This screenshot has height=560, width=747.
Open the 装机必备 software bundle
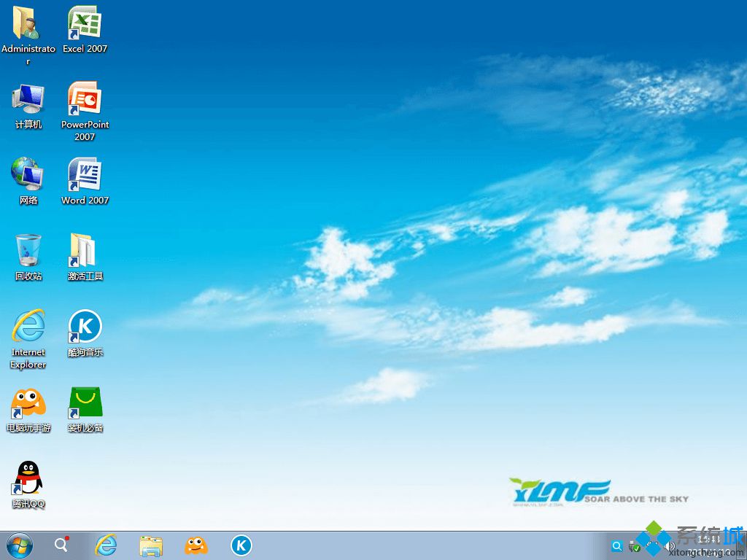click(84, 403)
